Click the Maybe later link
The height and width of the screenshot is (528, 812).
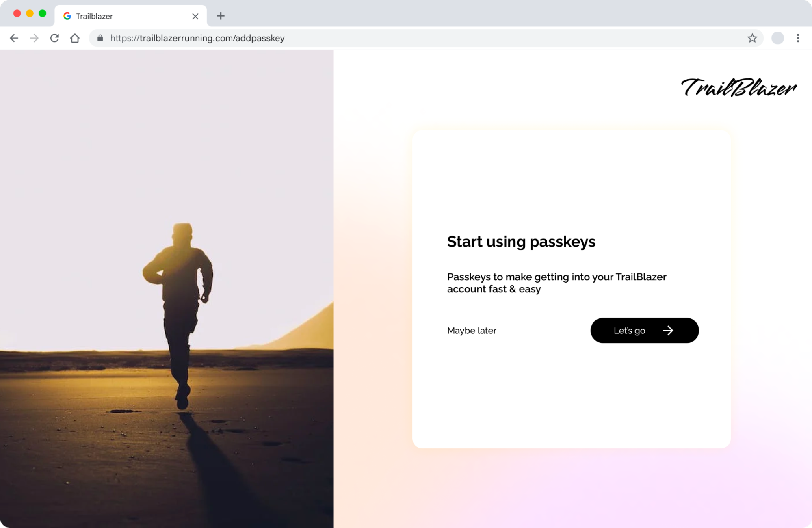472,330
